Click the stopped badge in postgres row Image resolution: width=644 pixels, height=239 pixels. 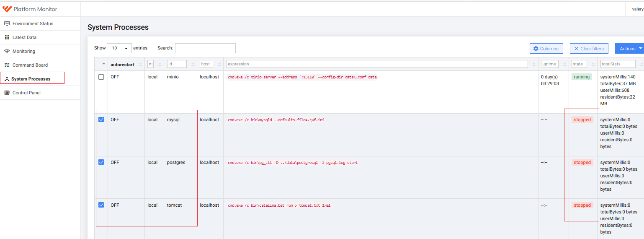[x=582, y=163]
